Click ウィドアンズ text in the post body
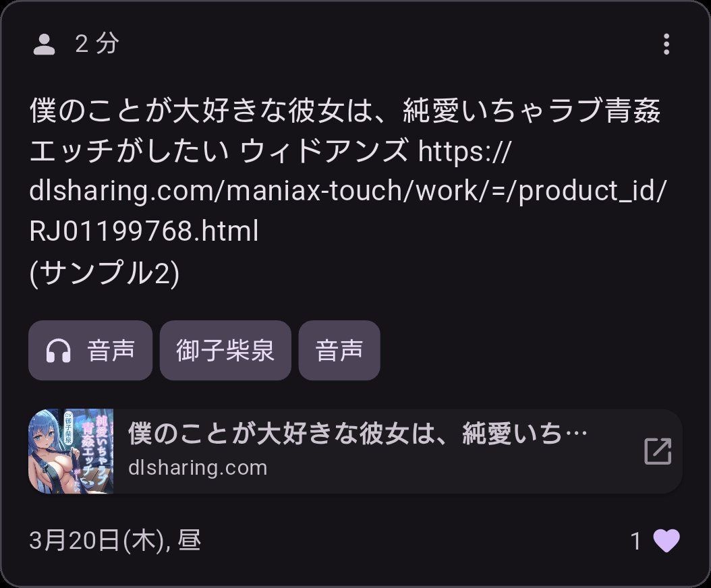This screenshot has width=711, height=588. [323, 151]
